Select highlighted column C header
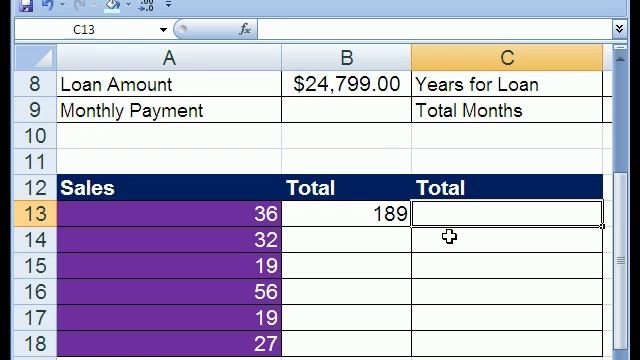Image resolution: width=640 pixels, height=360 pixels. pyautogui.click(x=507, y=58)
